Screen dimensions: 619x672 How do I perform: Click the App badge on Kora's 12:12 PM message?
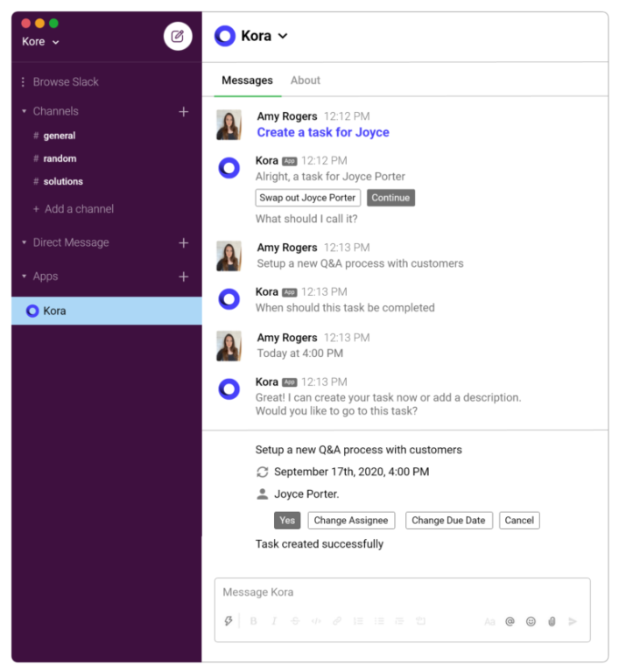[290, 161]
